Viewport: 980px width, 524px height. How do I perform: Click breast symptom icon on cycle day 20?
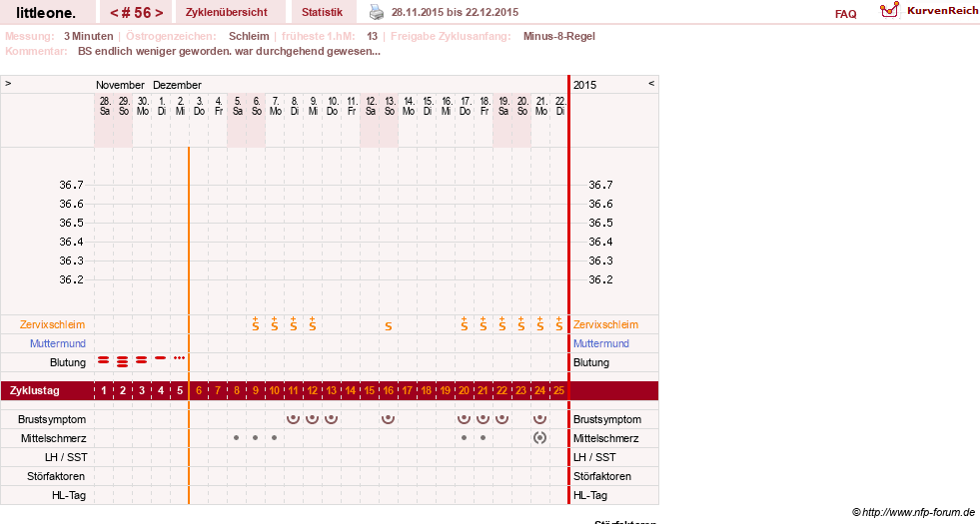pyautogui.click(x=464, y=419)
